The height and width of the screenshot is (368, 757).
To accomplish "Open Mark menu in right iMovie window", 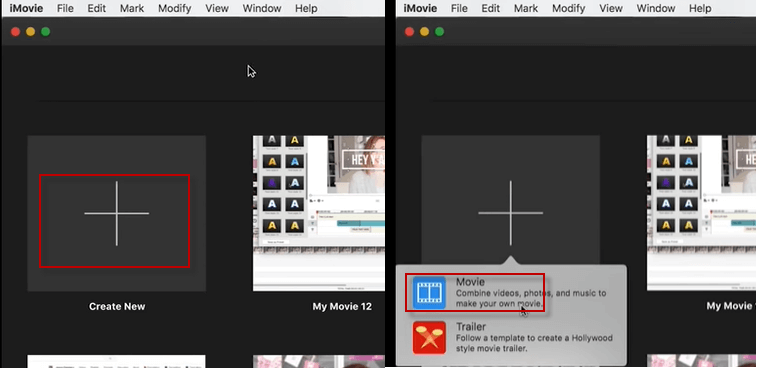I will (x=526, y=8).
